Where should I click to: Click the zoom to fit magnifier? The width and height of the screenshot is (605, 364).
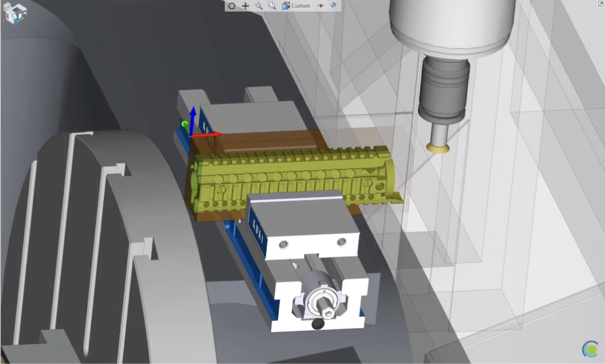(x=259, y=6)
